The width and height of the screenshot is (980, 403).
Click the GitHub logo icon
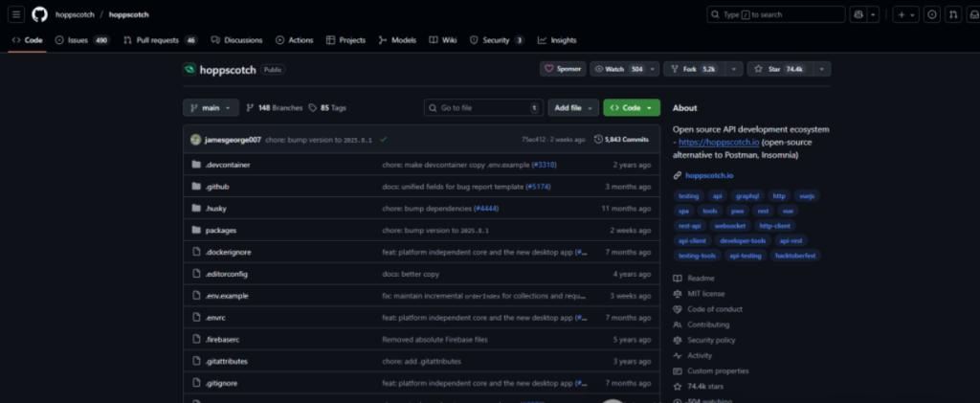pyautogui.click(x=40, y=14)
